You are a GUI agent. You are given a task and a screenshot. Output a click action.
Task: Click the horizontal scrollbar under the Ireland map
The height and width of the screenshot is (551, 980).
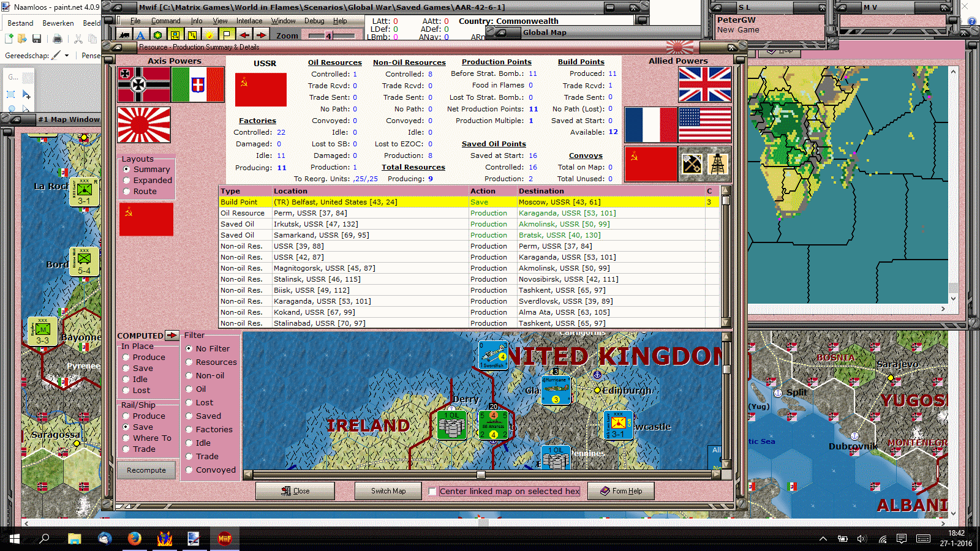click(x=481, y=474)
